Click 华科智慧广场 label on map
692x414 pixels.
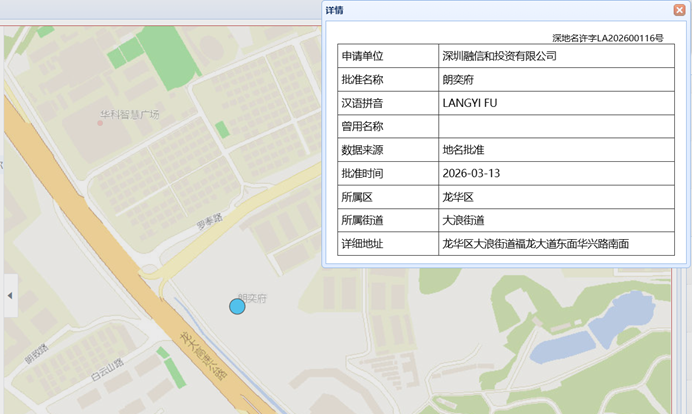(129, 115)
